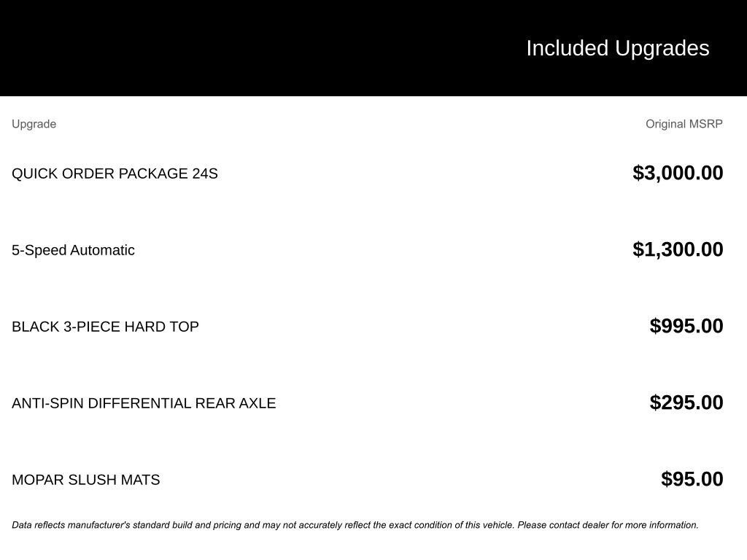Choose the BLACK 3-PIECE HARD TOP entry
Viewport: 747px width, 560px height.
pos(105,327)
